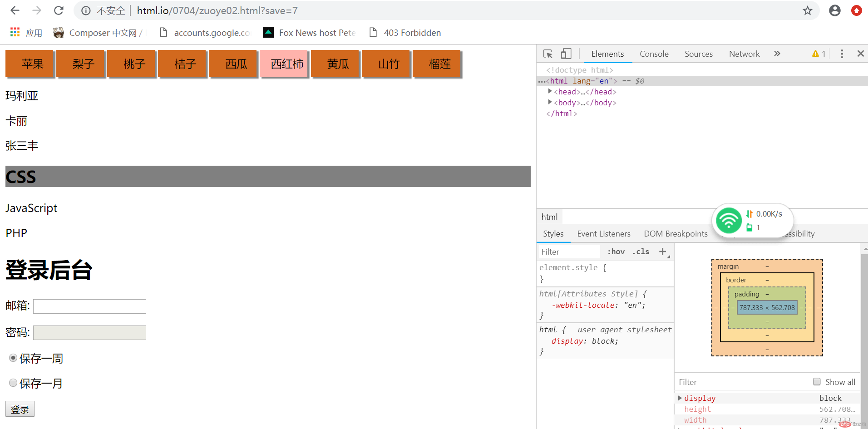Enable the Show all checkbox
The height and width of the screenshot is (429, 868).
(x=817, y=382)
